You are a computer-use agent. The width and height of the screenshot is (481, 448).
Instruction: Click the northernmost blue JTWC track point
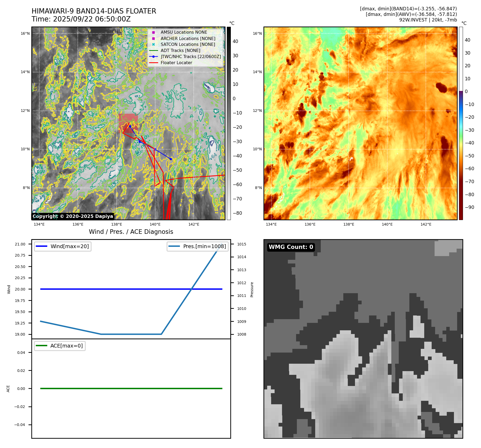point(130,126)
